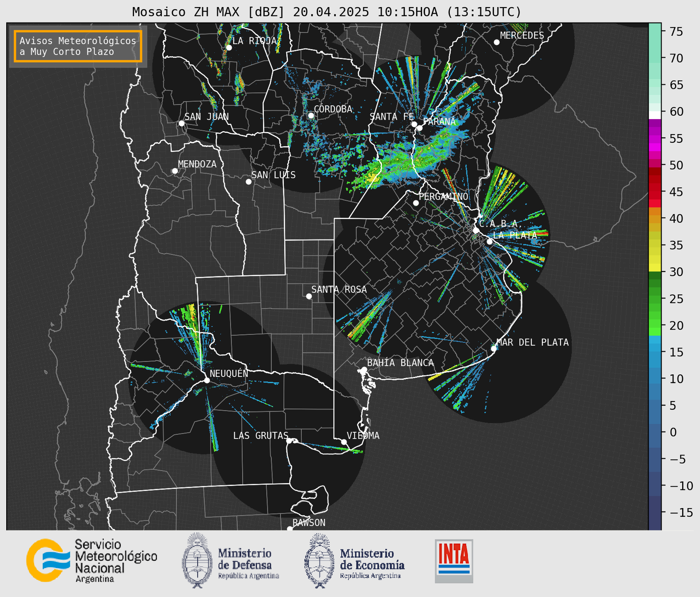Click the 0 dBZ colorbar label

673,432
